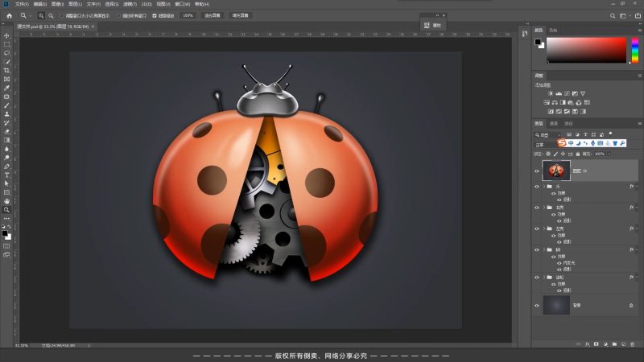Toggle visibility of the 头 layer group

coord(538,187)
